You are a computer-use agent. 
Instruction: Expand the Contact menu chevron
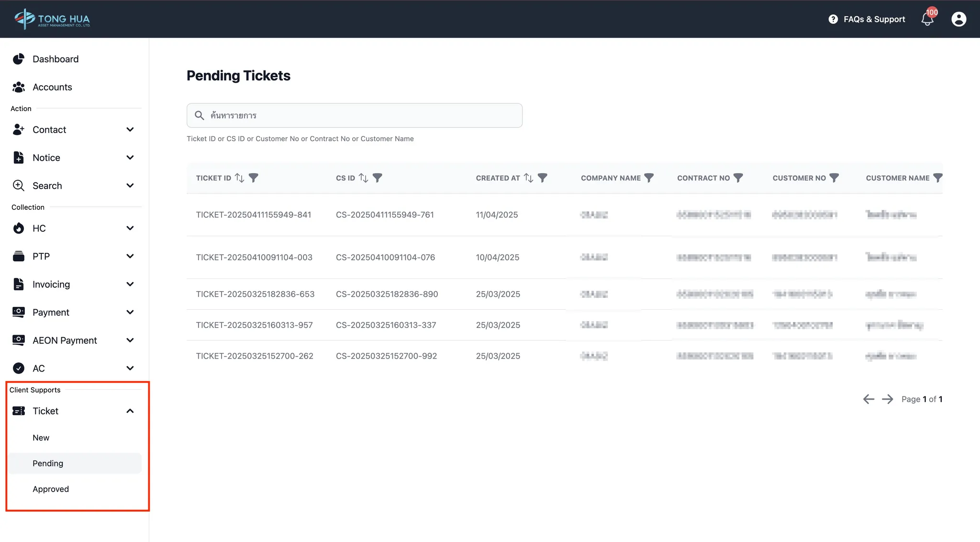(130, 130)
